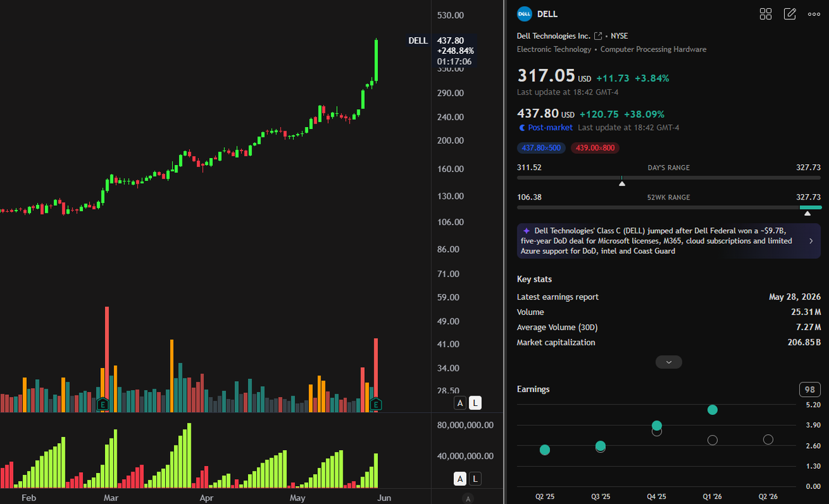The image size is (829, 504).
Task: Expand the Key stats section with chevron button
Action: 669,362
